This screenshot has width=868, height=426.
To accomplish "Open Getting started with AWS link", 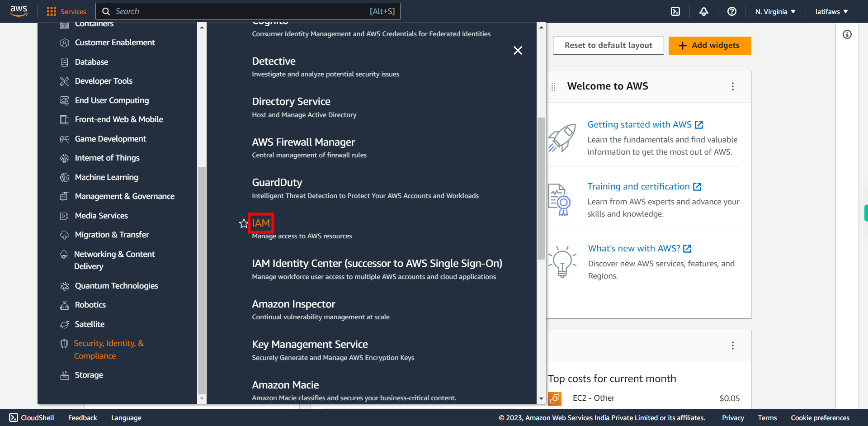I will click(x=645, y=124).
